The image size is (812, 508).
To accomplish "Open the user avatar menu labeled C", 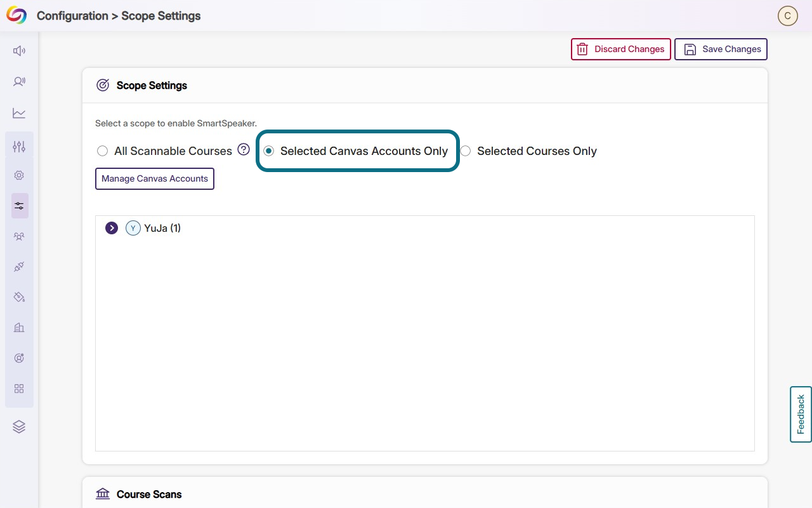I will 787,16.
